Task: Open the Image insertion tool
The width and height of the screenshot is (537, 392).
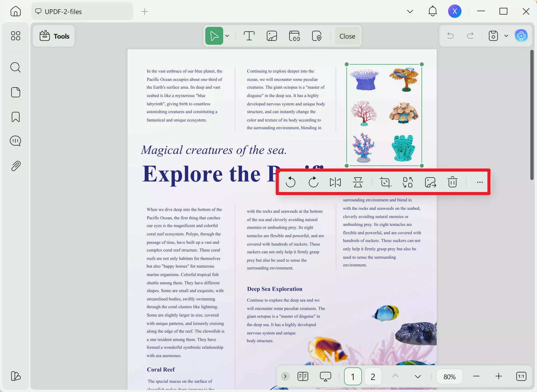Action: pos(272,36)
